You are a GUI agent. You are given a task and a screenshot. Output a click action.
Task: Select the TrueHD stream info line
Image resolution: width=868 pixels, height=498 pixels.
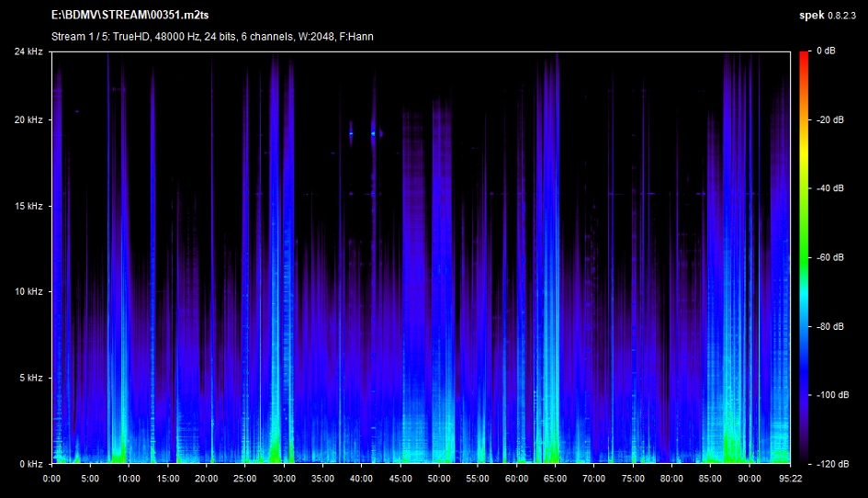[x=212, y=37]
